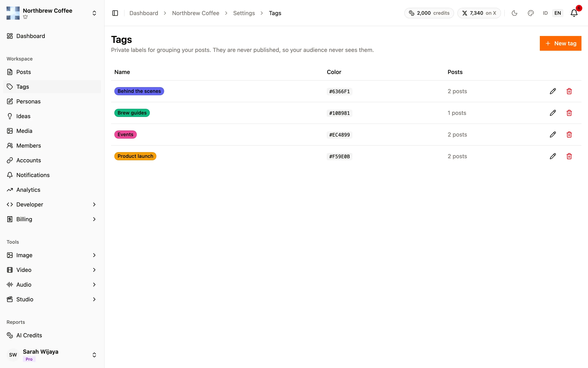This screenshot has width=588, height=368.
Task: Delete the Events tag
Action: pos(569,135)
